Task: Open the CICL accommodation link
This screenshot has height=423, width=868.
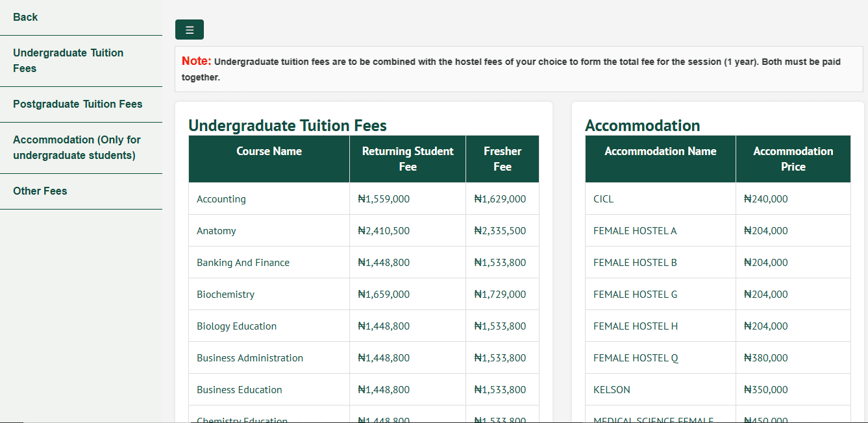Action: click(603, 199)
